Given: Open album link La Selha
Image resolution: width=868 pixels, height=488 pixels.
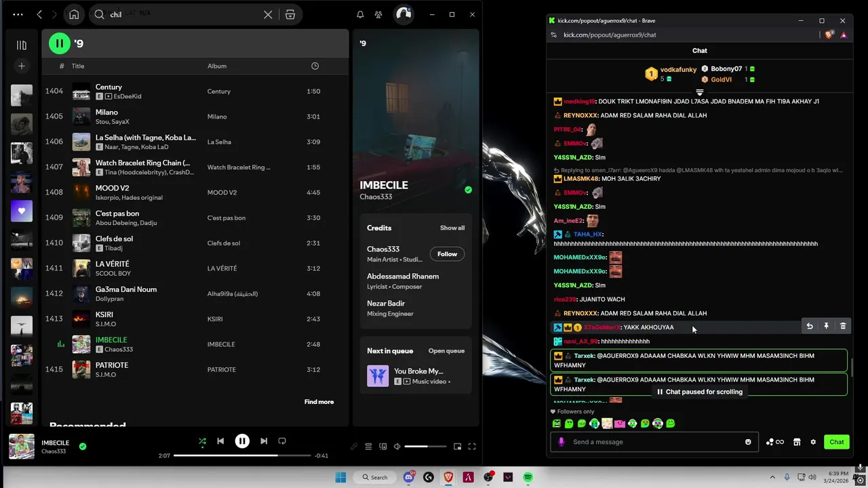Looking at the screenshot, I should pos(219,142).
